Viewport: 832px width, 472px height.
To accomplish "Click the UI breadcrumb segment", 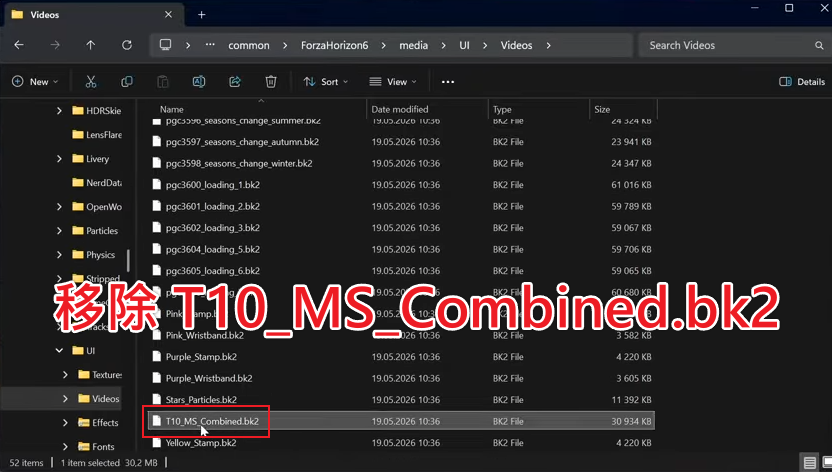I will coord(464,46).
